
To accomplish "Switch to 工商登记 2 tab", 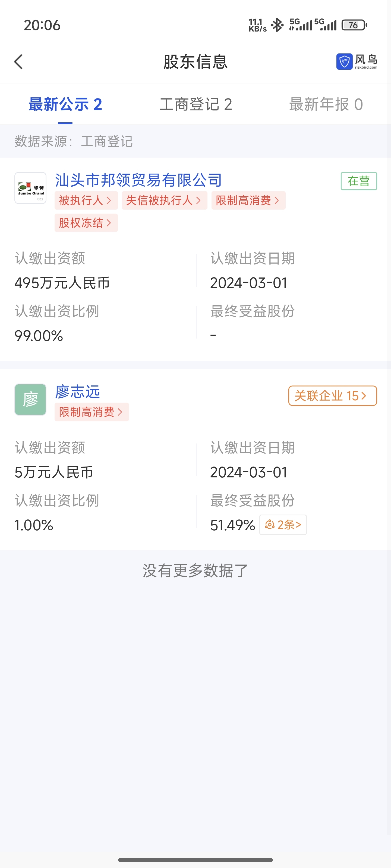I will [x=196, y=104].
